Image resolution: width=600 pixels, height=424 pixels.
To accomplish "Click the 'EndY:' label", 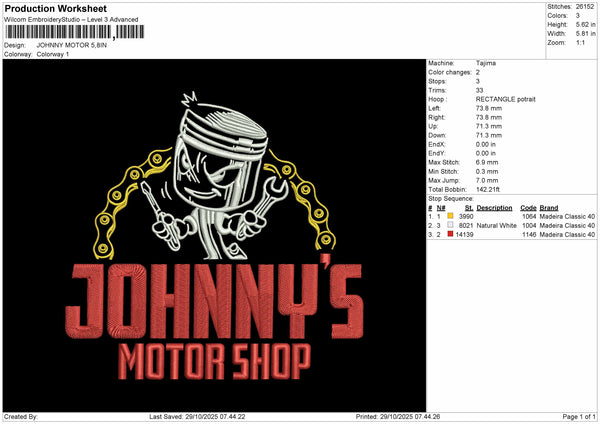I will [x=437, y=153].
